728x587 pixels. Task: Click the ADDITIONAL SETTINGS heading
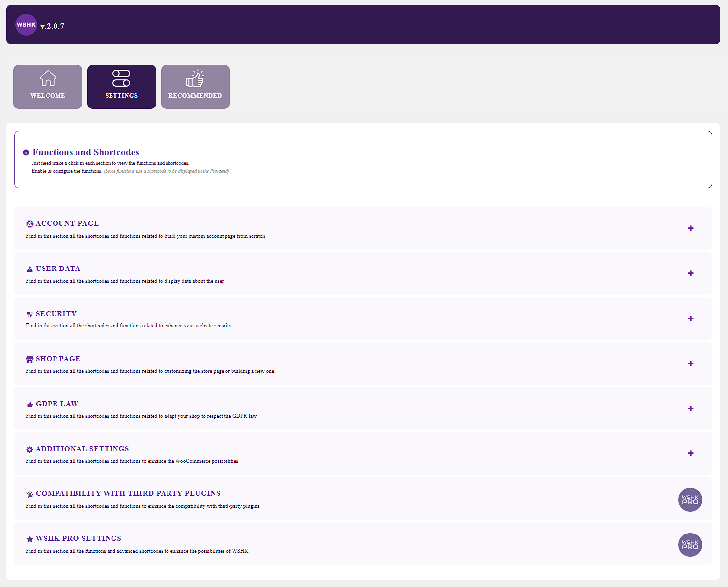click(x=82, y=449)
